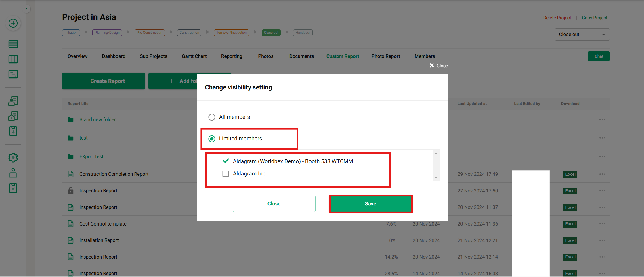Image resolution: width=644 pixels, height=277 pixels.
Task: Switch to the Gantt Chart tab
Action: click(194, 56)
